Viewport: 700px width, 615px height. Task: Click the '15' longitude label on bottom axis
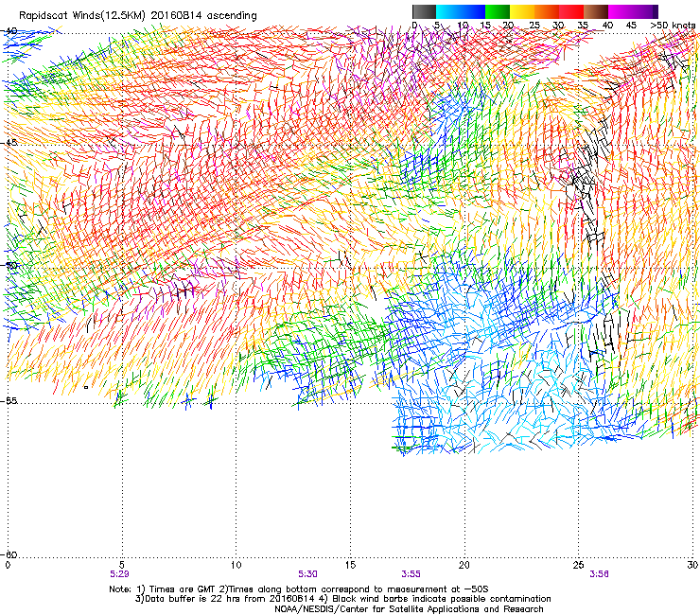(x=350, y=565)
